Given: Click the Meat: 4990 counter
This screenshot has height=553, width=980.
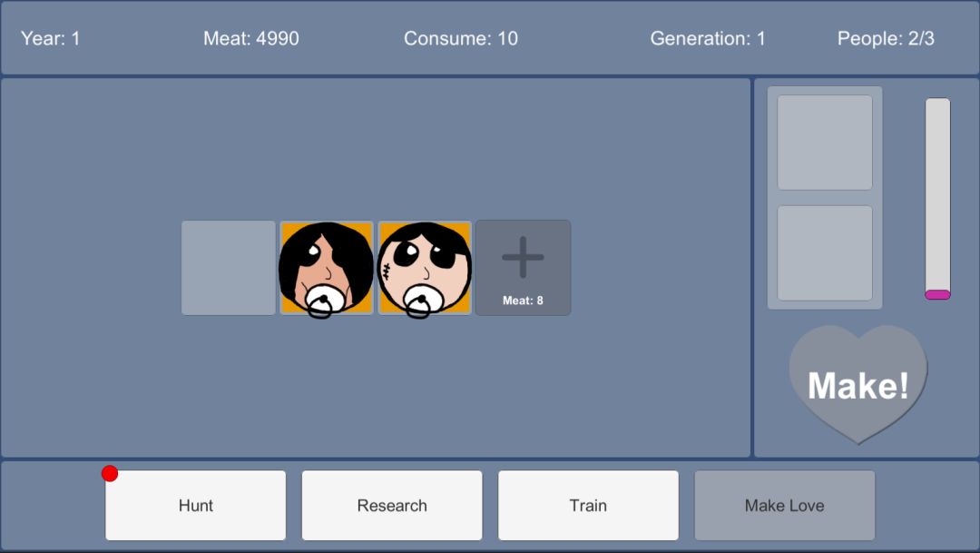Looking at the screenshot, I should click(251, 39).
